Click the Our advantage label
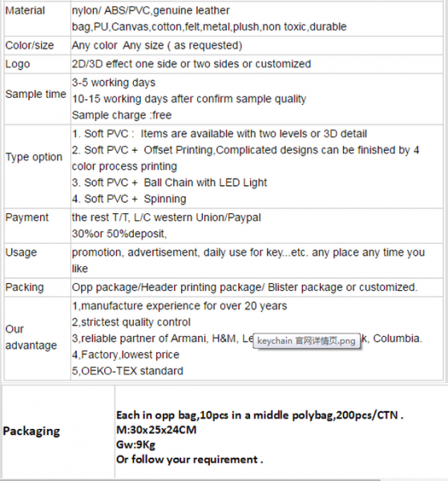This screenshot has height=481, width=448. click(31, 338)
